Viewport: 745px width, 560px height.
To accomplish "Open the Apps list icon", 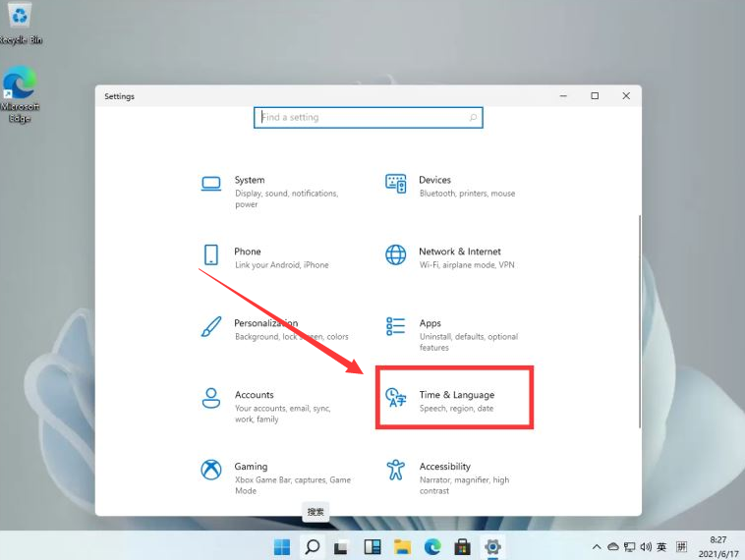I will click(x=396, y=327).
